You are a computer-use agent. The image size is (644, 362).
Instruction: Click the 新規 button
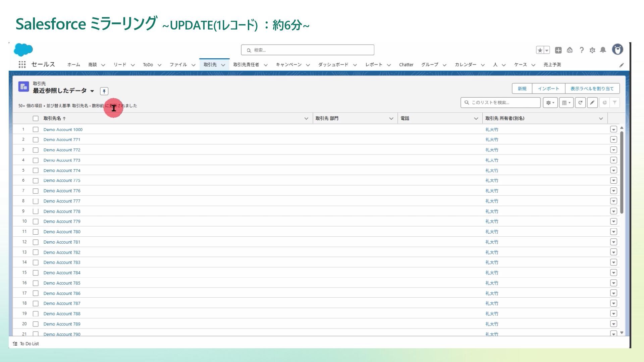point(522,88)
